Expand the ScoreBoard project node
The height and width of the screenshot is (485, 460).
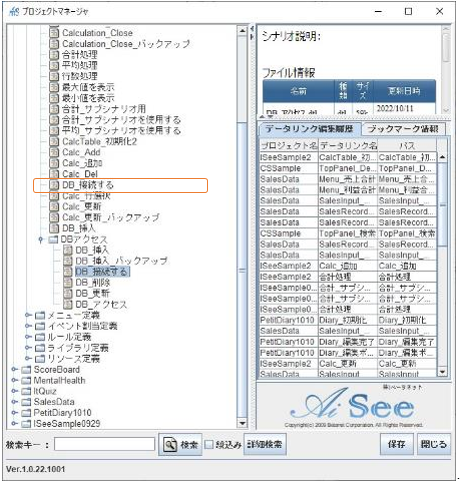coord(14,369)
